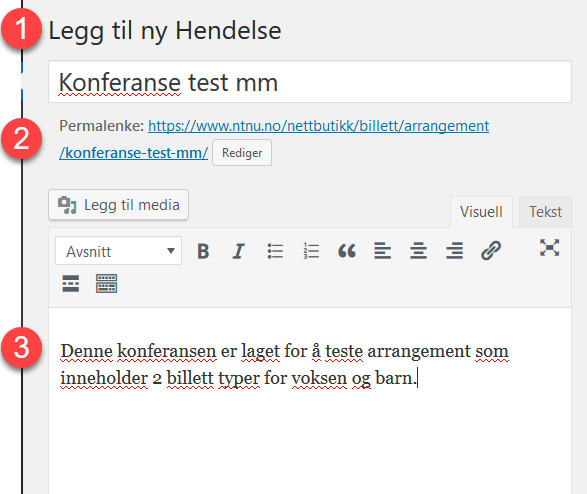Viewport: 587px width, 494px height.
Task: Apply italic formatting
Action: [238, 251]
